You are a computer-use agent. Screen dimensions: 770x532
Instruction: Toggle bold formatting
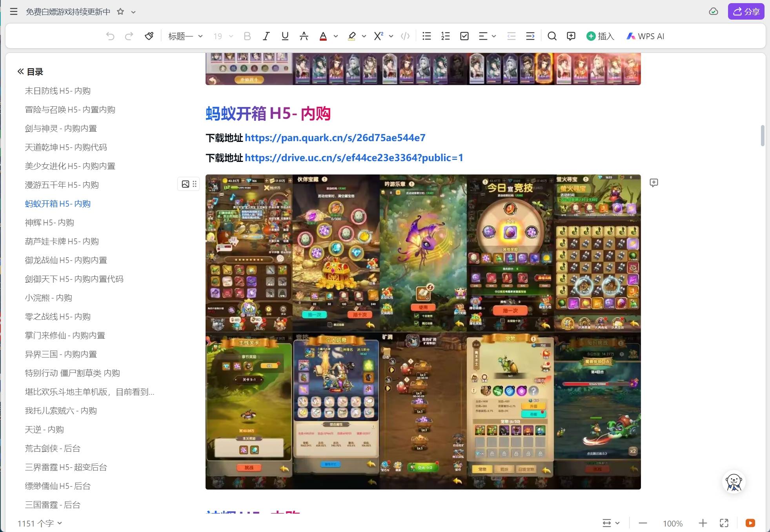tap(247, 36)
